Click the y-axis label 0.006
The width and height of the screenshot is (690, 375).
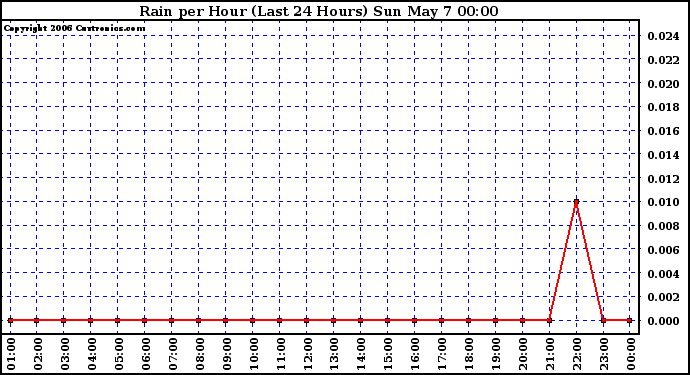pyautogui.click(x=663, y=250)
